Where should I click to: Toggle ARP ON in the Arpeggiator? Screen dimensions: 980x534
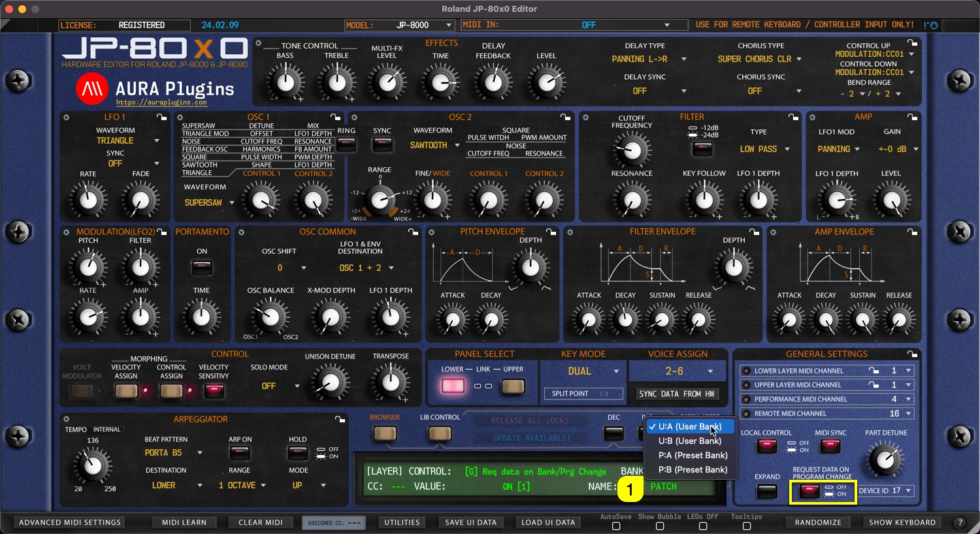click(x=240, y=452)
